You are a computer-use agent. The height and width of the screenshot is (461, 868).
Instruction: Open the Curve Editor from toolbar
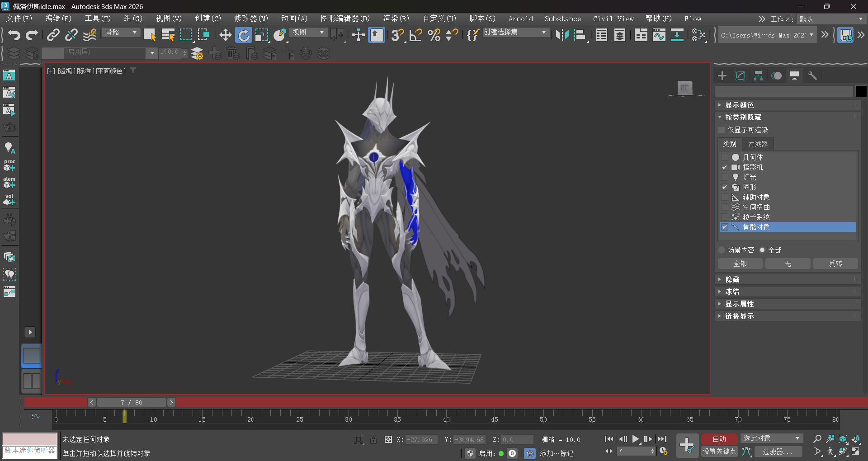click(659, 35)
